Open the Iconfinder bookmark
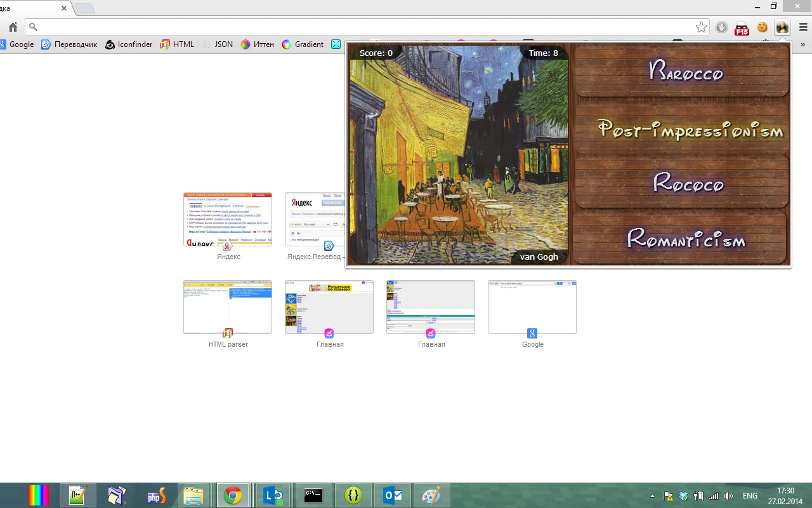This screenshot has width=812, height=508. pyautogui.click(x=129, y=44)
